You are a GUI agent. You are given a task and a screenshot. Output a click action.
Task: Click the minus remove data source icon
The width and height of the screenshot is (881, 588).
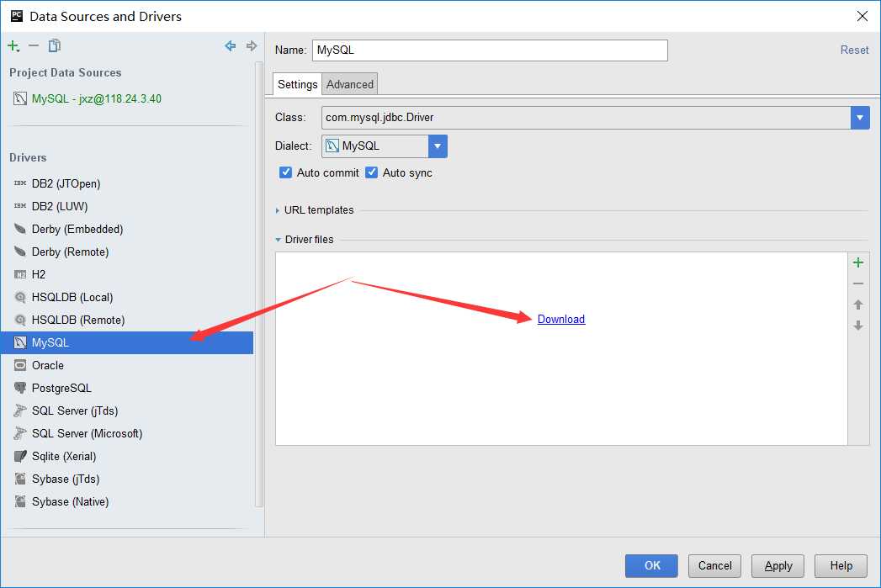pos(34,45)
